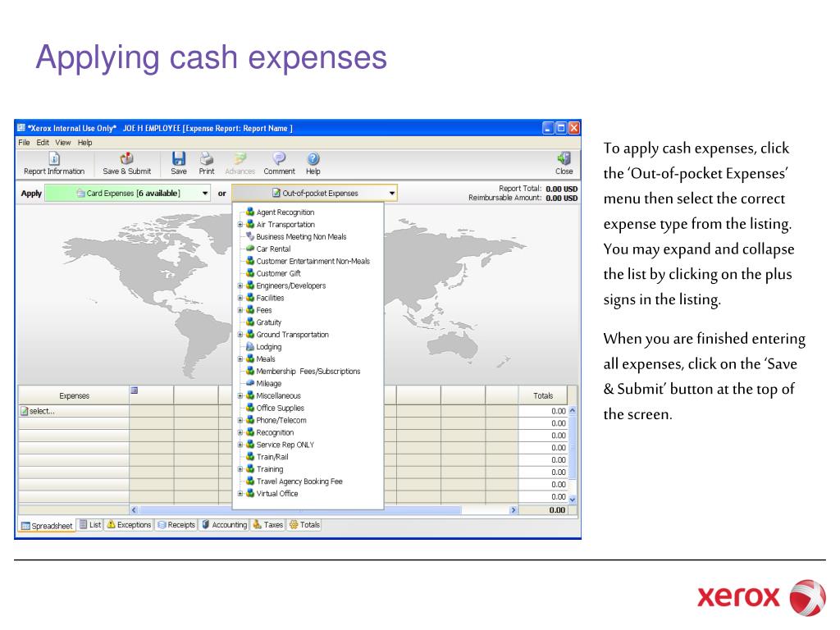840x630 pixels.
Task: Select the Gratuity expense type
Action: [268, 322]
